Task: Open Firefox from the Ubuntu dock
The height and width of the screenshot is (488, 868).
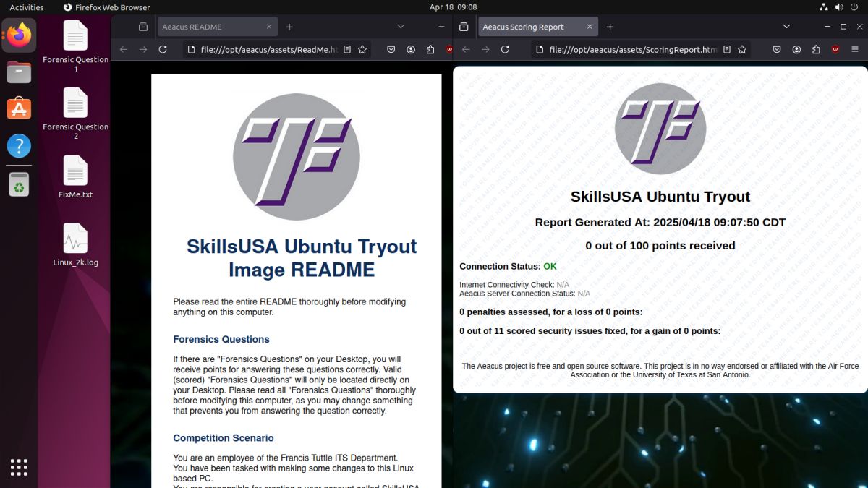Action: tap(19, 35)
